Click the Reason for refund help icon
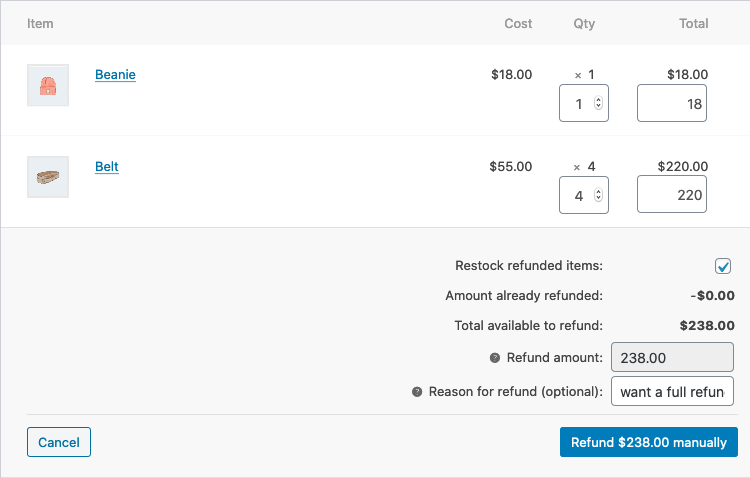Viewport: 750px width, 478px height. 417,392
